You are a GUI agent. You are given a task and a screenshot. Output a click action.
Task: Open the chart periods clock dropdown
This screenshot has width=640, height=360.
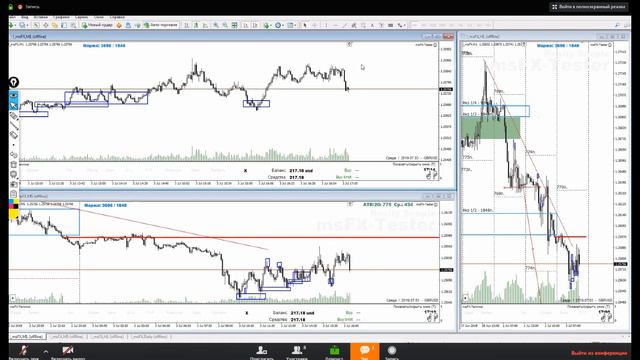[279, 25]
